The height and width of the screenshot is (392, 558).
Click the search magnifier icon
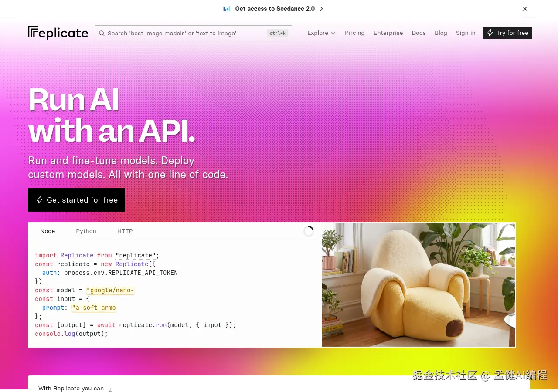102,33
